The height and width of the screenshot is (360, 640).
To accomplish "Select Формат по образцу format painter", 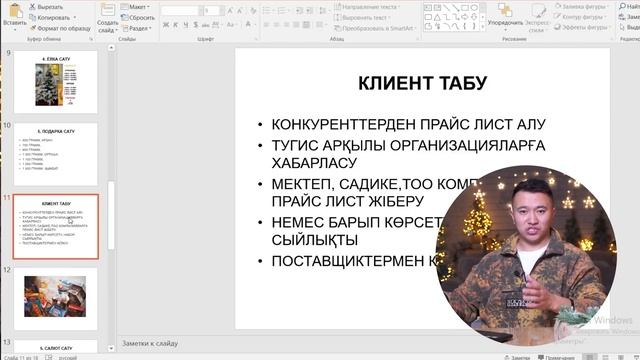I will point(60,29).
